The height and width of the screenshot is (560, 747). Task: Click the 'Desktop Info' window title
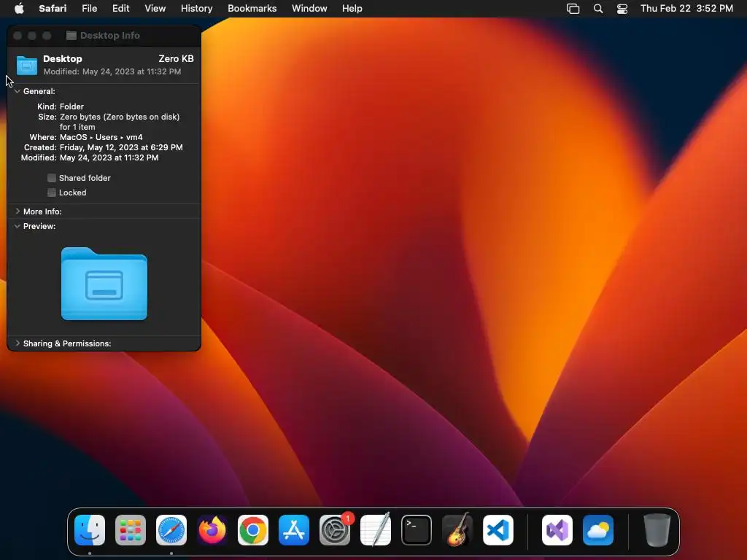(x=109, y=35)
